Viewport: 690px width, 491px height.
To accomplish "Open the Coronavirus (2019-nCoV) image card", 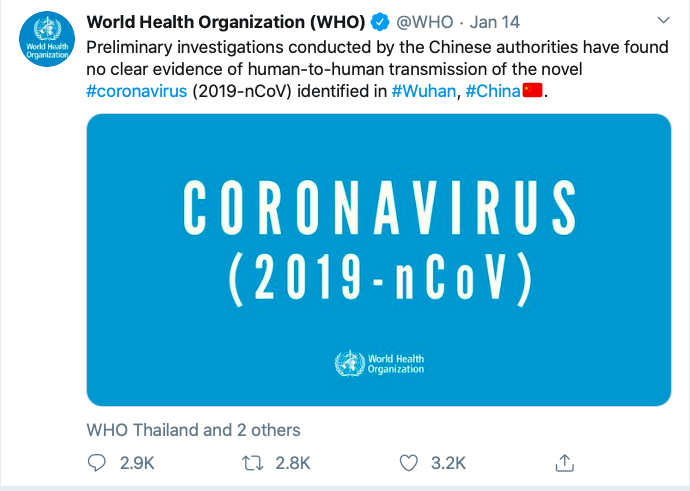I will coord(378,259).
